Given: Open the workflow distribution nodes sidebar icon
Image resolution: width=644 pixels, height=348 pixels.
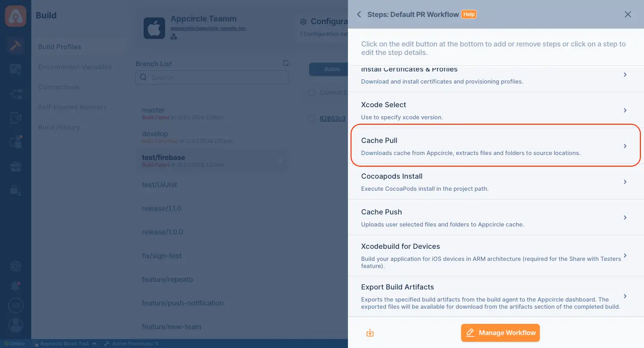Looking at the screenshot, I should point(16,94).
